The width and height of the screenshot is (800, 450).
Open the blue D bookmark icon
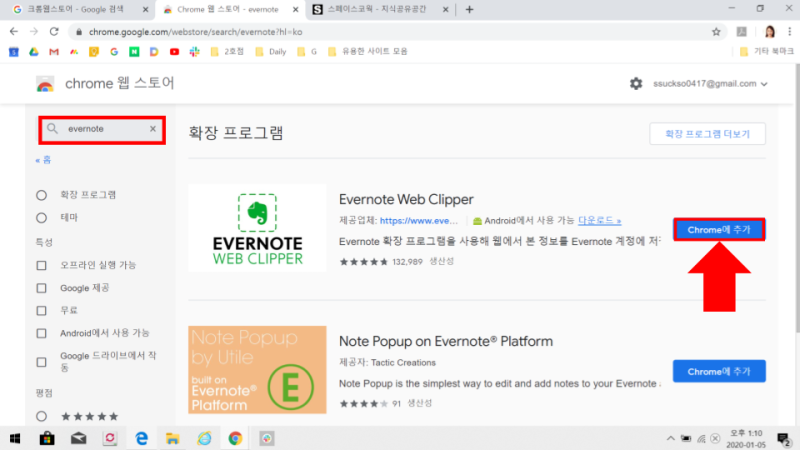pos(154,52)
